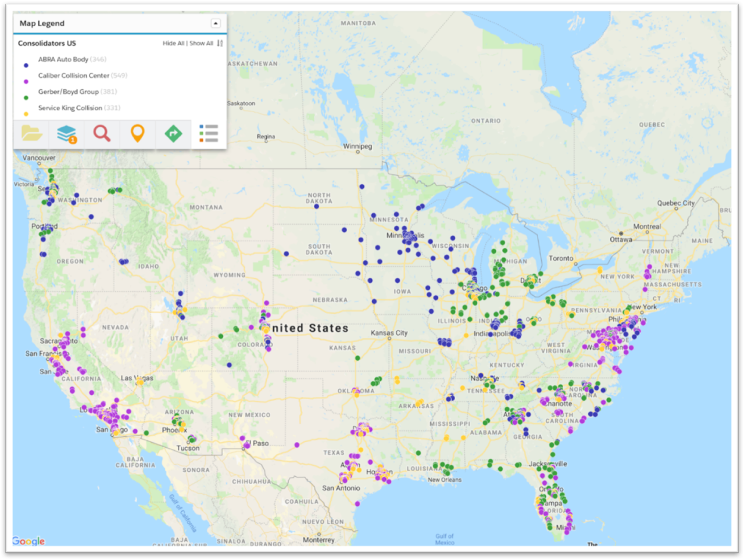Click the Map Legend title bar
Screen dimensions: 744x560
[42, 23]
